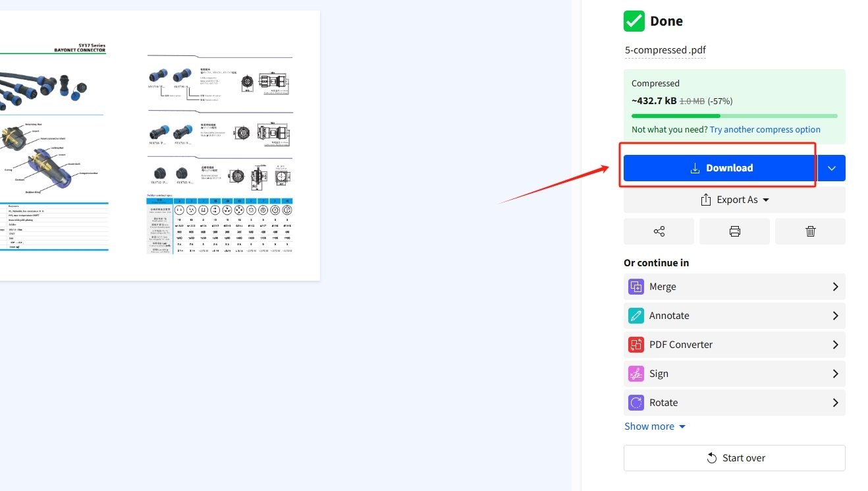Open the Rotate tool option
This screenshot has height=491, width=868.
[734, 403]
